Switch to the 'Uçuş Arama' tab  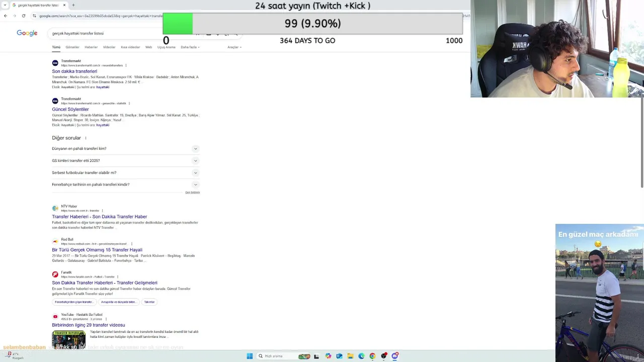pyautogui.click(x=167, y=47)
